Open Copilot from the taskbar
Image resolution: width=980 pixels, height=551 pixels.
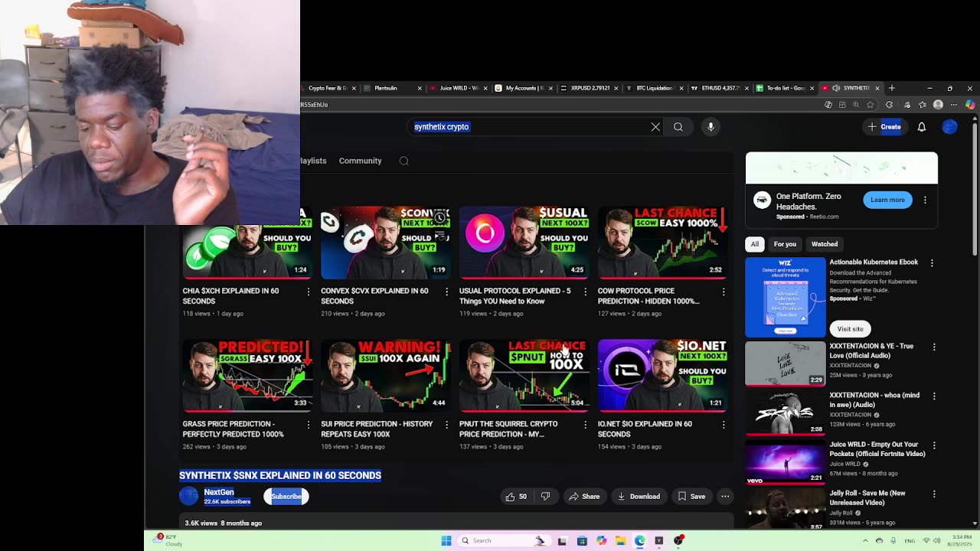601,540
